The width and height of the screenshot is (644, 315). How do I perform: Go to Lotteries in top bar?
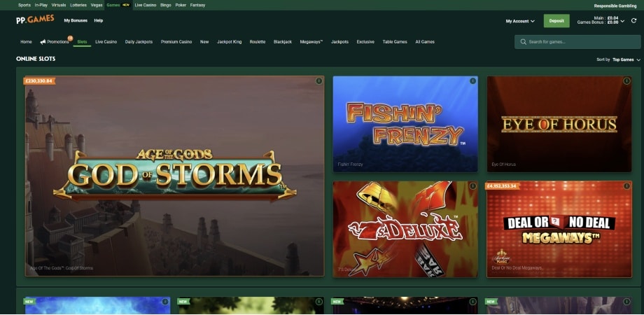(x=78, y=6)
